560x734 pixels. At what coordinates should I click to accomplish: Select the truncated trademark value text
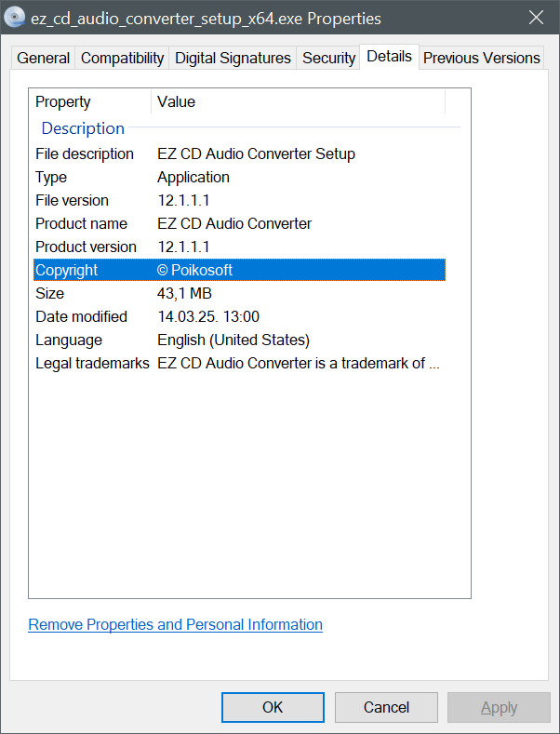[299, 363]
